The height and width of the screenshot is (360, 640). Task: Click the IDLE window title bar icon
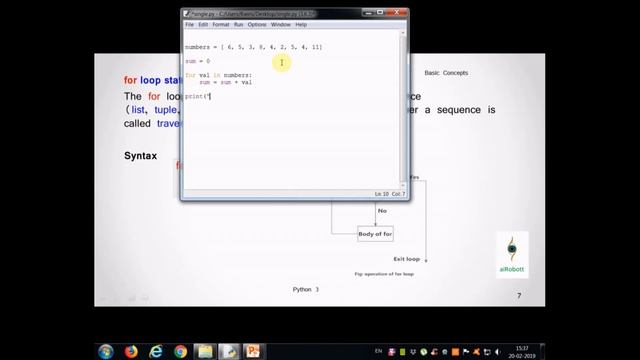(x=187, y=13)
